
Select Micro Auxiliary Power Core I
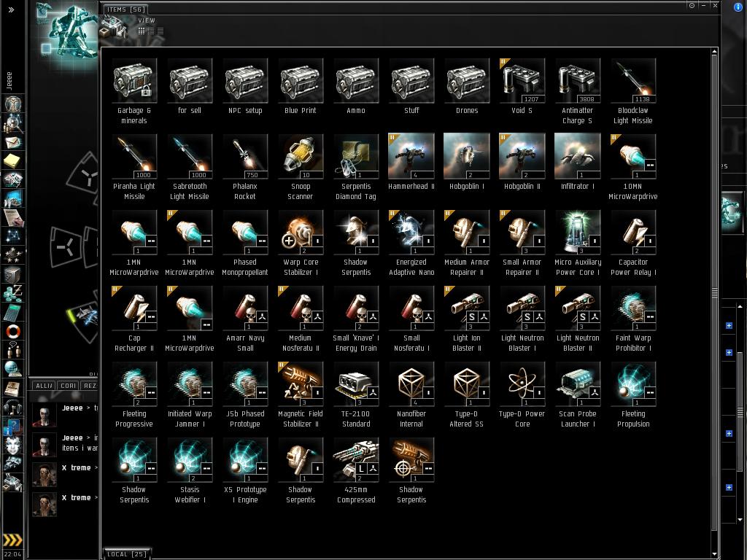pos(578,243)
